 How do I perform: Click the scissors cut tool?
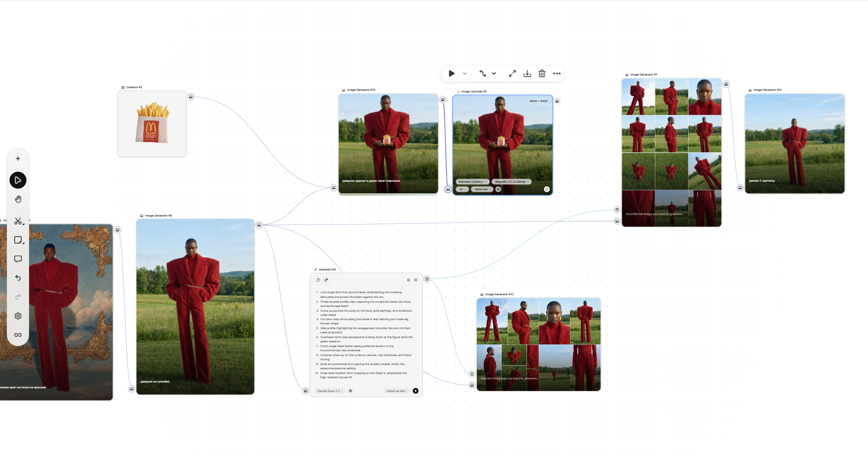click(x=18, y=221)
